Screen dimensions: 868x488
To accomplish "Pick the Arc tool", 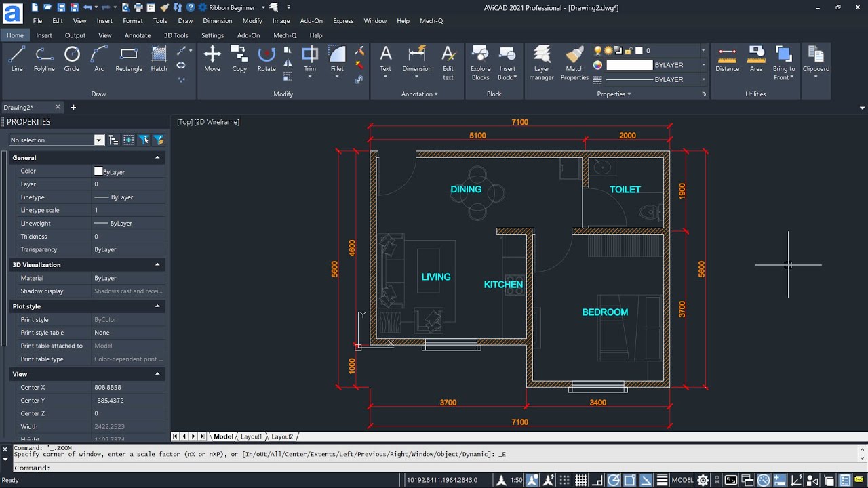I will coord(99,59).
